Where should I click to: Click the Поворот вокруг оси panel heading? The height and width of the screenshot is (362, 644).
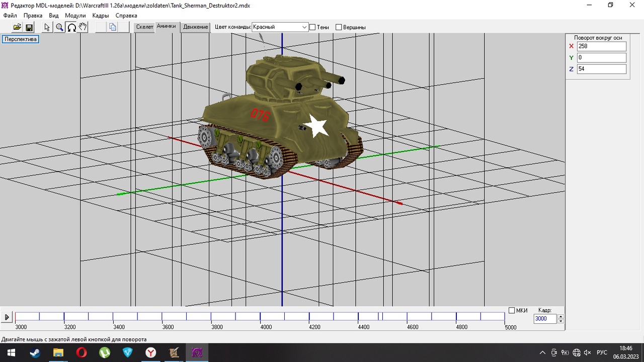point(598,38)
